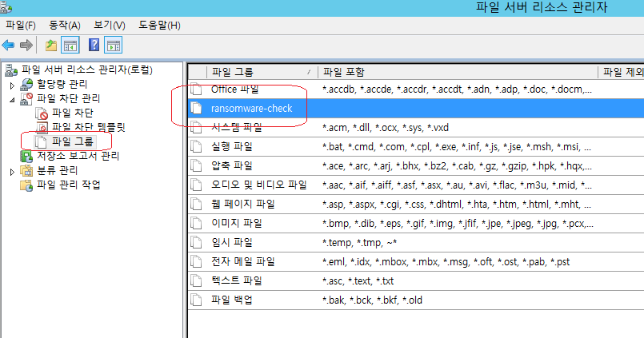Image resolution: width=644 pixels, height=338 pixels.
Task: Open the 동작(A) menu
Action: click(x=65, y=26)
